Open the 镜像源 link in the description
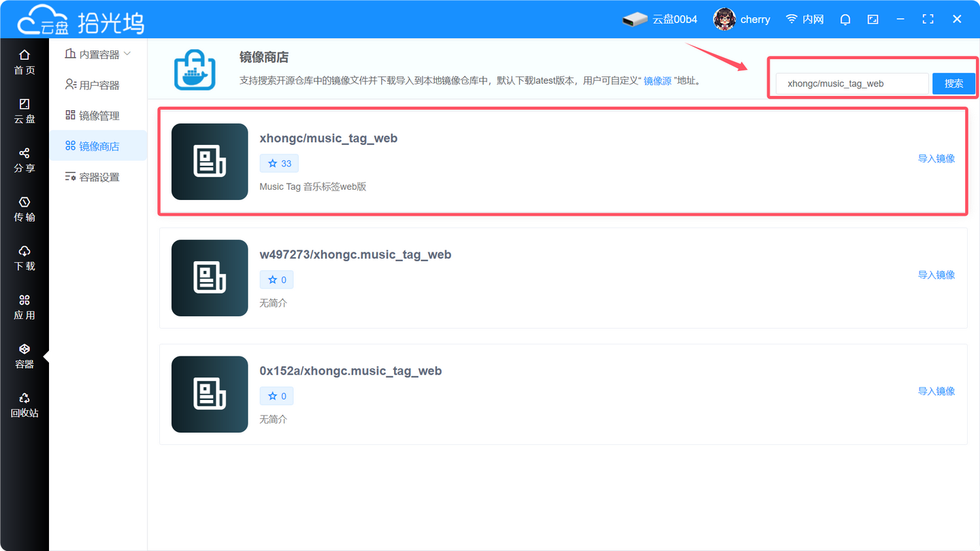 657,80
